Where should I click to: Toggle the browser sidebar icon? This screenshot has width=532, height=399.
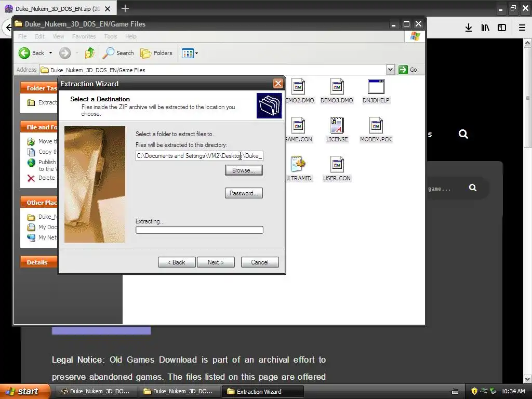click(502, 28)
